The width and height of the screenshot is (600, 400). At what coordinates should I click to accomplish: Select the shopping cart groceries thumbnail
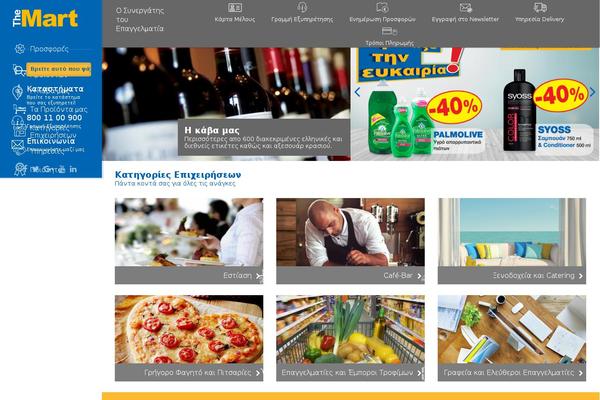click(351, 329)
